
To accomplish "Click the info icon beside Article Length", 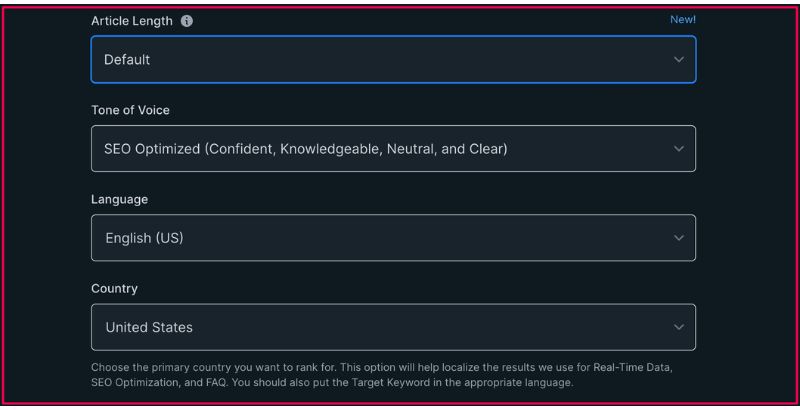I will point(186,20).
